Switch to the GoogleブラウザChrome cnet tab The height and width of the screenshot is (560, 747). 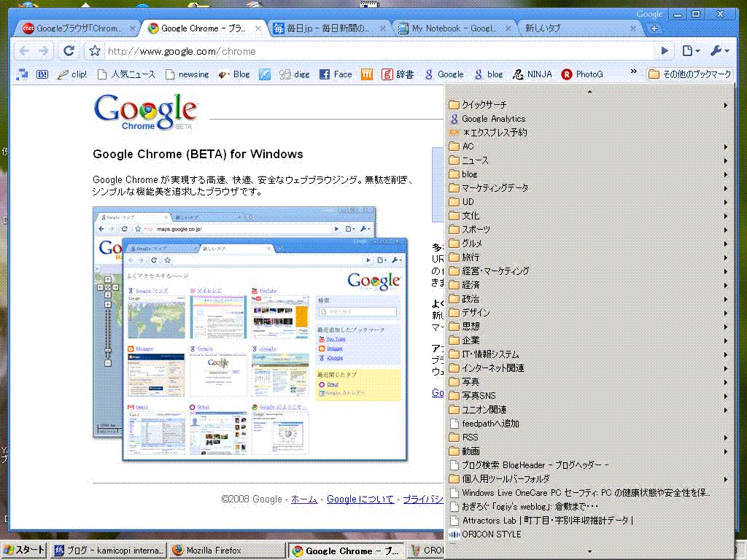point(79,28)
